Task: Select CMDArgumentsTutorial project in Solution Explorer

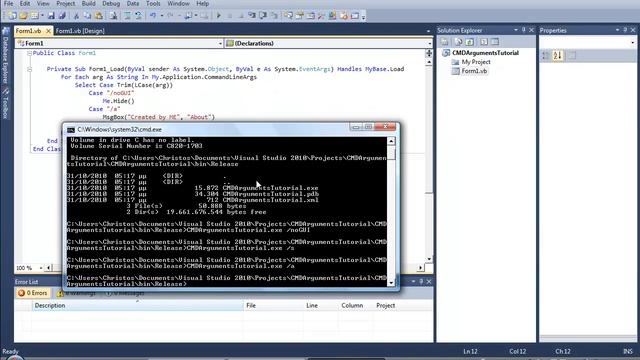Action: [485, 53]
